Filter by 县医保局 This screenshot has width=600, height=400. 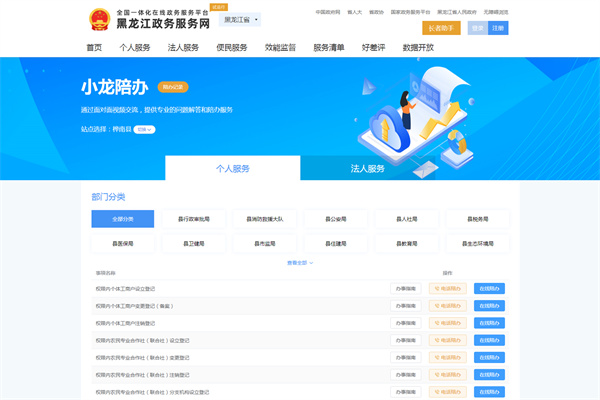(123, 243)
